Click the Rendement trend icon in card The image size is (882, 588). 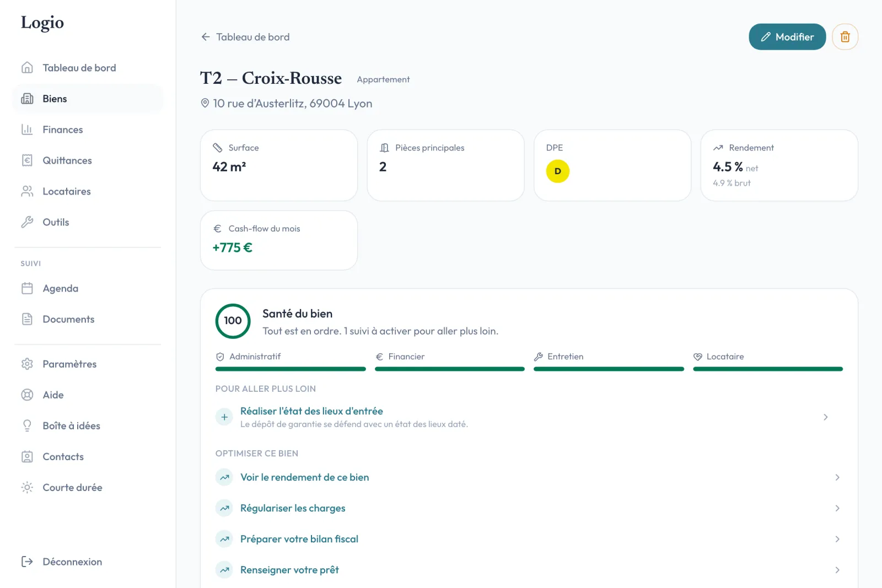[x=718, y=148]
